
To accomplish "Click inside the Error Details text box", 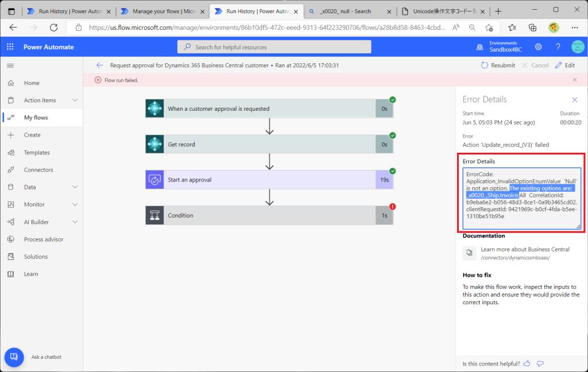I will coord(521,199).
